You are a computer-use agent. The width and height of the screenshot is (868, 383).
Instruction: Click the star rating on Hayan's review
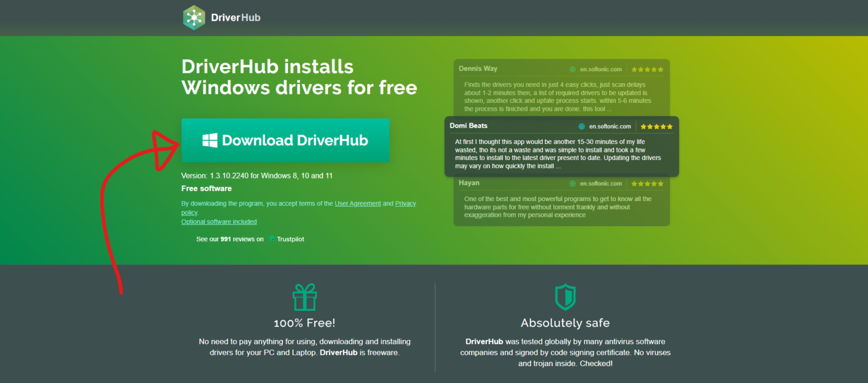(x=647, y=183)
